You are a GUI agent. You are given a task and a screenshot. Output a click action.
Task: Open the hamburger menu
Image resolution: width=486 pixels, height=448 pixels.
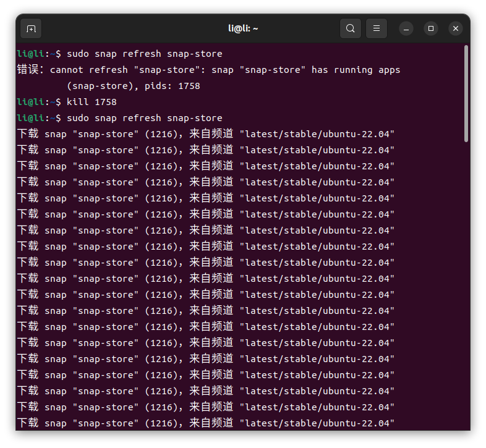[377, 28]
